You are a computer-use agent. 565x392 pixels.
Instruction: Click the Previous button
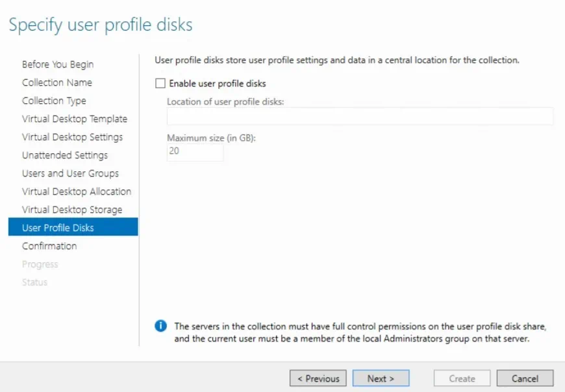pos(318,378)
